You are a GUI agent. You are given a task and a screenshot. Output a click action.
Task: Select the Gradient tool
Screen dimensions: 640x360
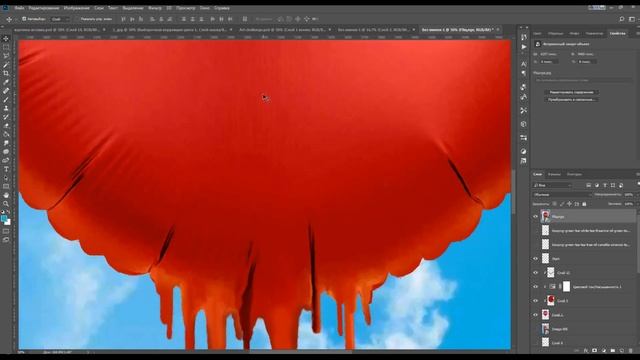pyautogui.click(x=6, y=134)
